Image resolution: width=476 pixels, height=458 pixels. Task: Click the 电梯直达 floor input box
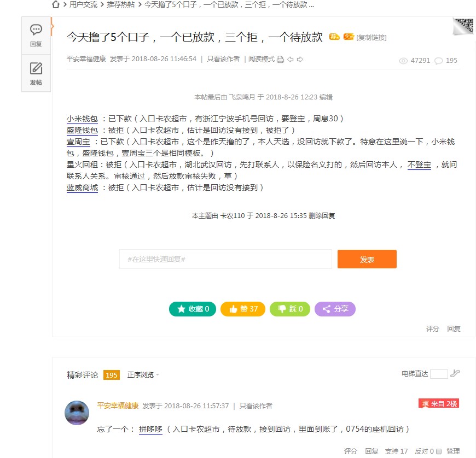(439, 374)
